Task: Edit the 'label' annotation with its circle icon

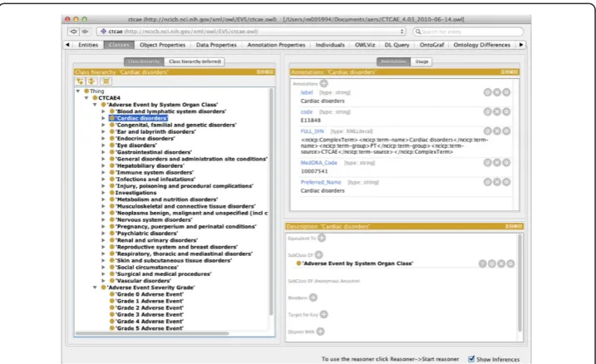Action: (x=506, y=92)
